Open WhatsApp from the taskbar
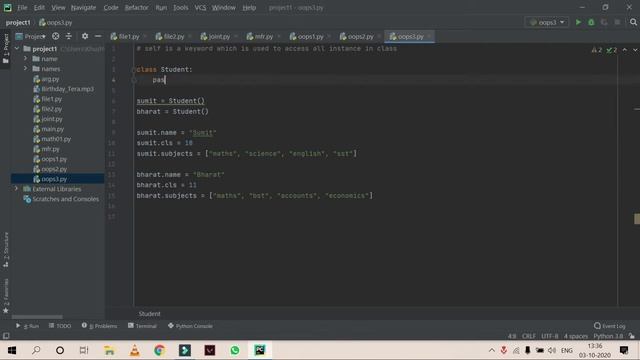Image resolution: width=640 pixels, height=360 pixels. (235, 350)
